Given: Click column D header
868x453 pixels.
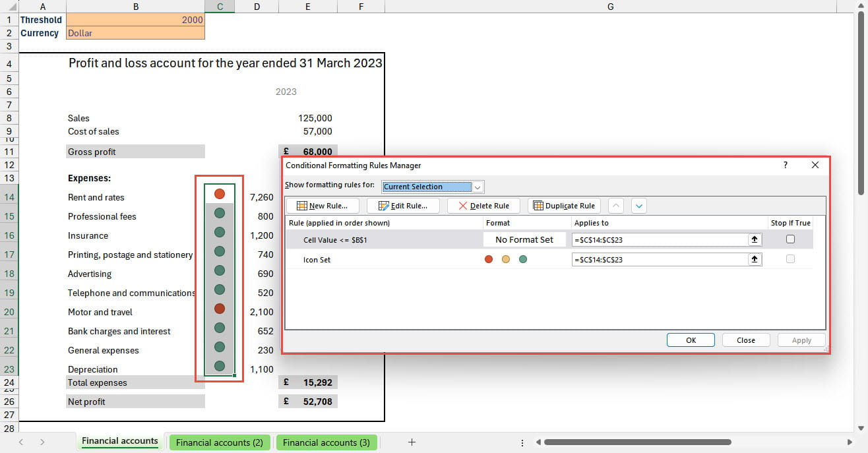Looking at the screenshot, I should click(x=257, y=7).
